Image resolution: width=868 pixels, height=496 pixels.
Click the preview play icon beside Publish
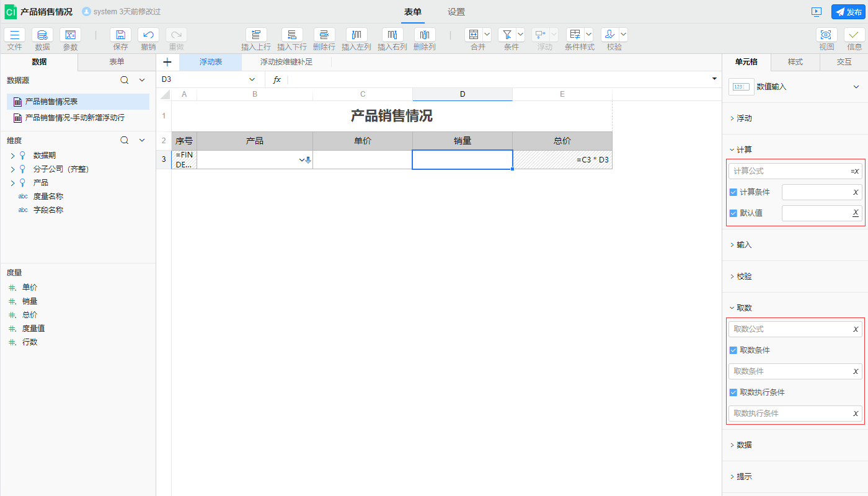tap(817, 12)
